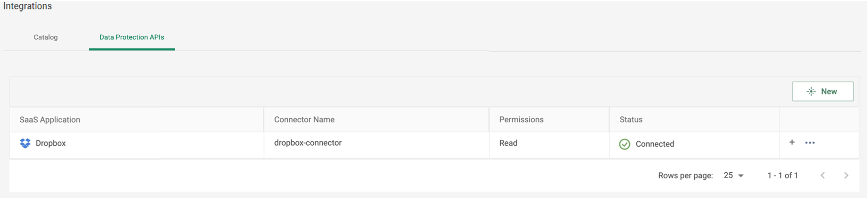This screenshot has width=868, height=199.
Task: Click the Permissions column header
Action: click(521, 120)
